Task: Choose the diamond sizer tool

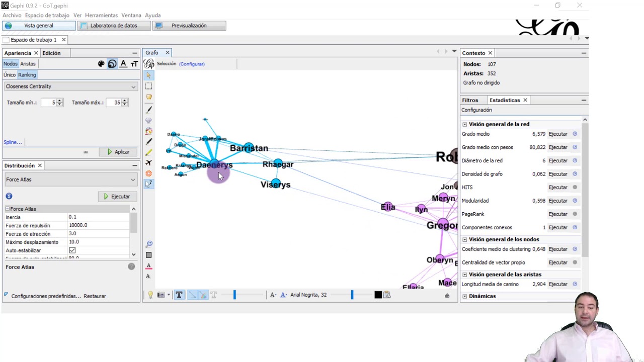Action: click(x=148, y=121)
